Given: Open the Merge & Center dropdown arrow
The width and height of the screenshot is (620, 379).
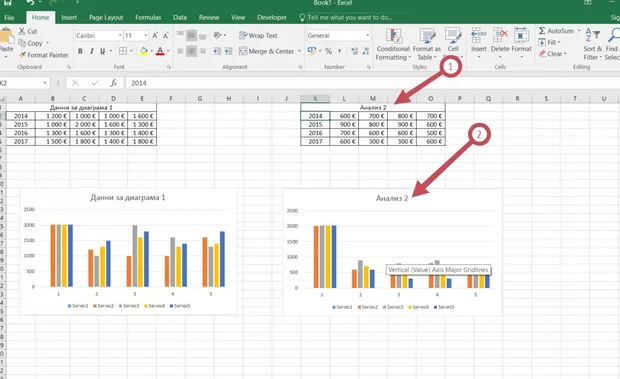Looking at the screenshot, I should tap(299, 51).
